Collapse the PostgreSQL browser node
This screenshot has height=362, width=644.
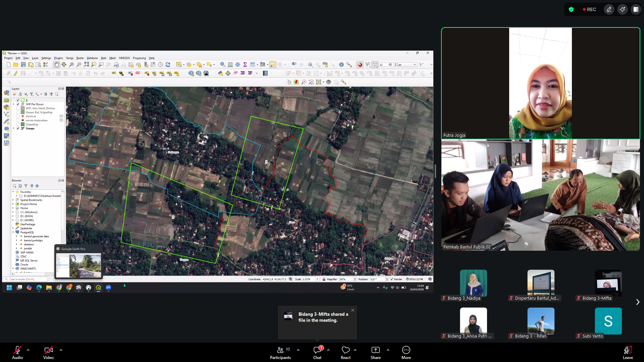tap(13, 232)
